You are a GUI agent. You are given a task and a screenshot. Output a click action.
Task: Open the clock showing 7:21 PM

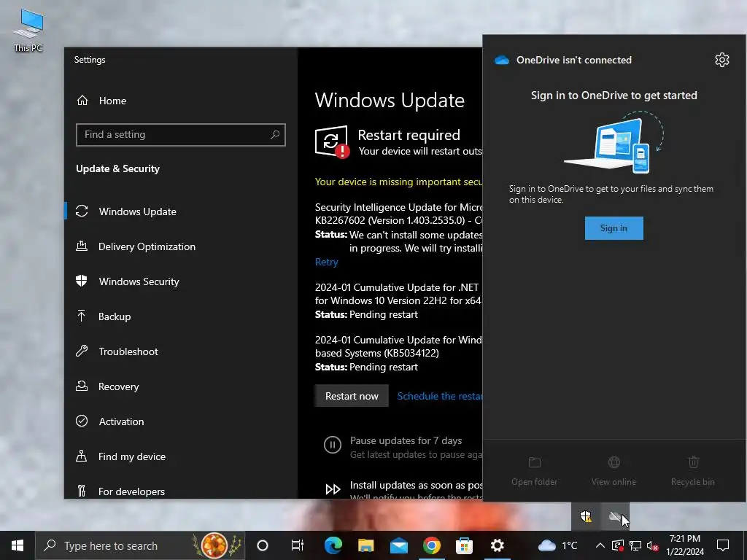(x=685, y=545)
